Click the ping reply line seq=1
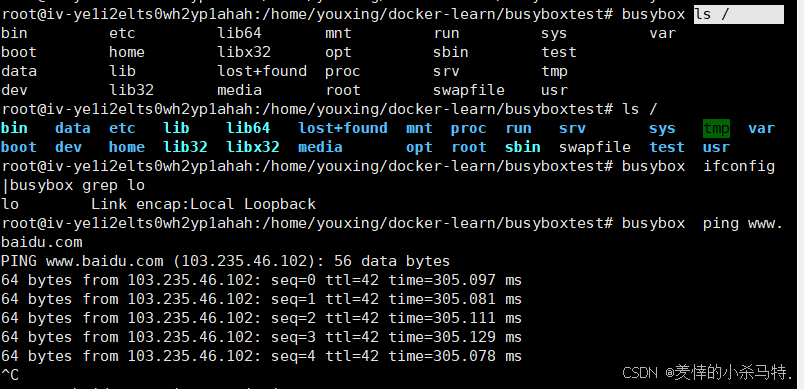 tap(261, 299)
